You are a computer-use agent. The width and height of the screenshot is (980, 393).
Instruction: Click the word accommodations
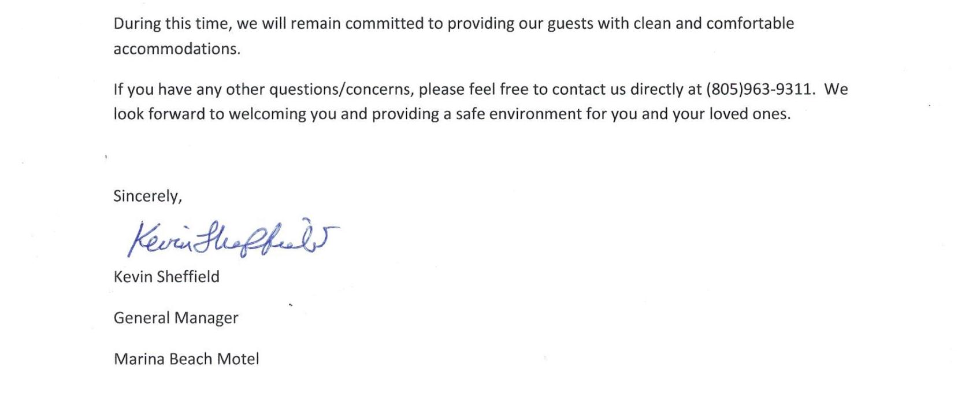tap(176, 49)
